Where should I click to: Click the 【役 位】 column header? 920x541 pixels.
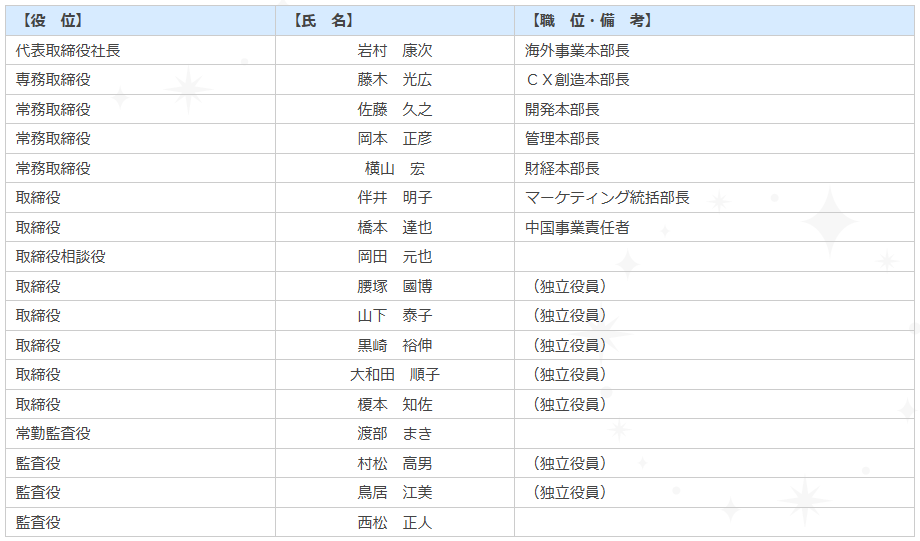pyautogui.click(x=52, y=20)
